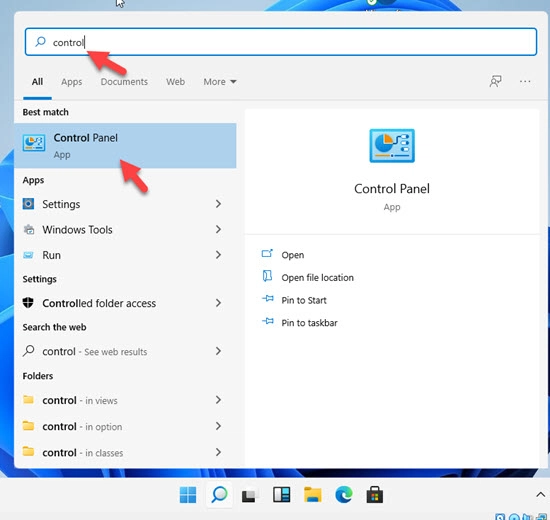This screenshot has width=550, height=520.
Task: Open the More filter dropdown
Action: click(220, 82)
